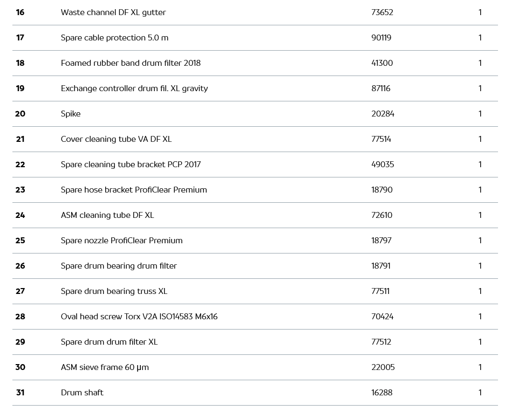The height and width of the screenshot is (411, 532).
Task: Select Spare drum bearing truss XL
Action: click(x=114, y=291)
